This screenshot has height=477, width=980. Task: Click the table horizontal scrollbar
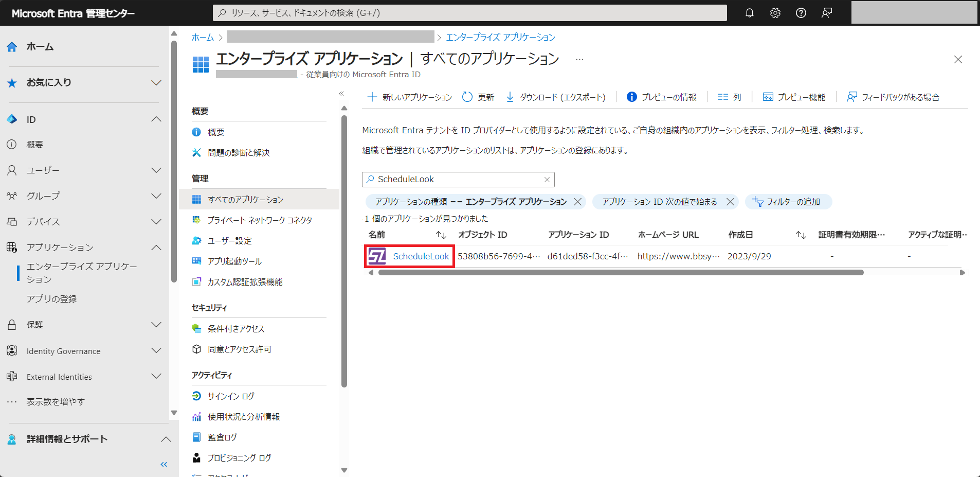click(x=621, y=273)
